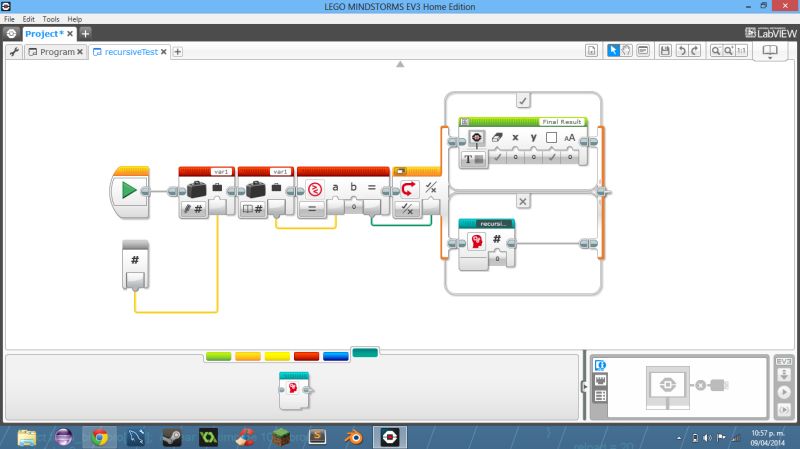Screen dimensions: 800x449
Task: Select the green Action palette tab
Action: [x=218, y=356]
